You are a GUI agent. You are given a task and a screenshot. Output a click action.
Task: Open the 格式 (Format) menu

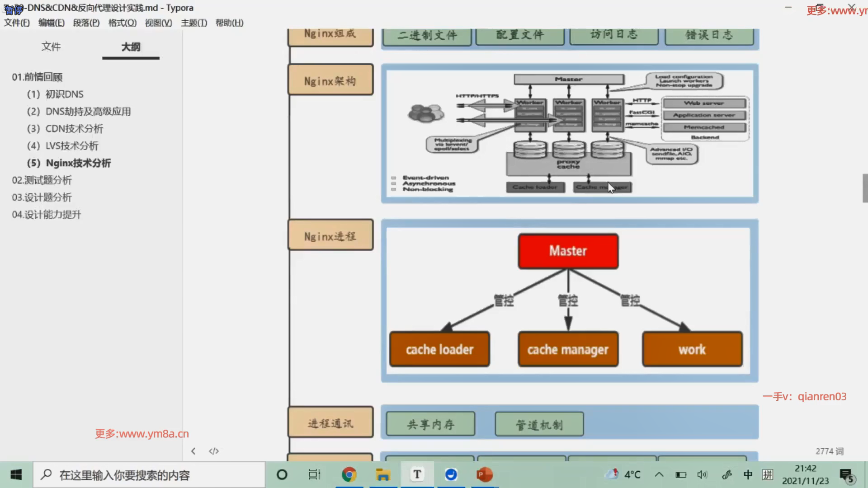point(122,23)
